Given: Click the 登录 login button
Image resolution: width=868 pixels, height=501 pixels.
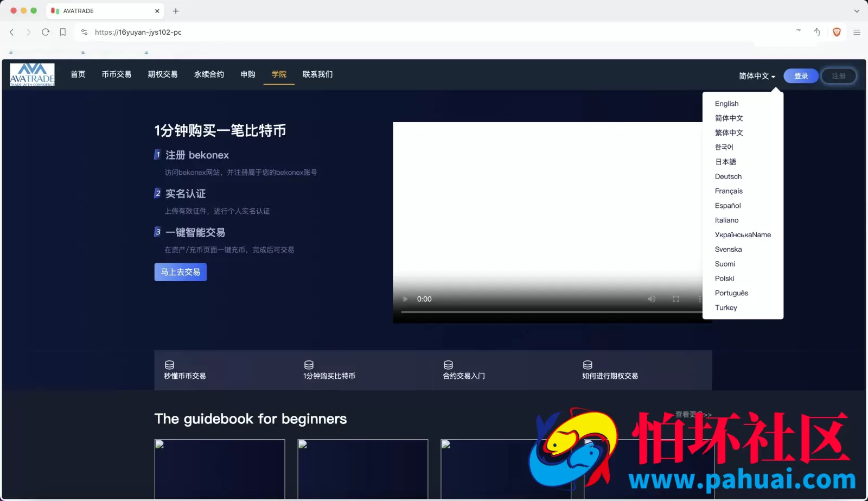Looking at the screenshot, I should (801, 76).
